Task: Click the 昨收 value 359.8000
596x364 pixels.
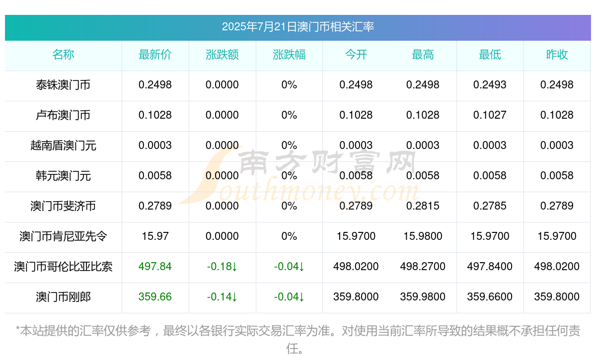Action: 557,297
